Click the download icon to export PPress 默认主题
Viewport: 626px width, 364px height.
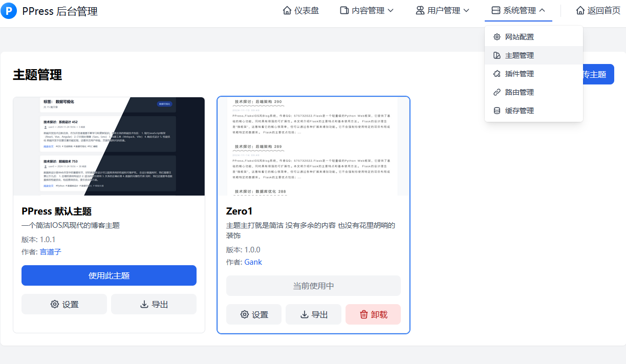[x=144, y=304]
